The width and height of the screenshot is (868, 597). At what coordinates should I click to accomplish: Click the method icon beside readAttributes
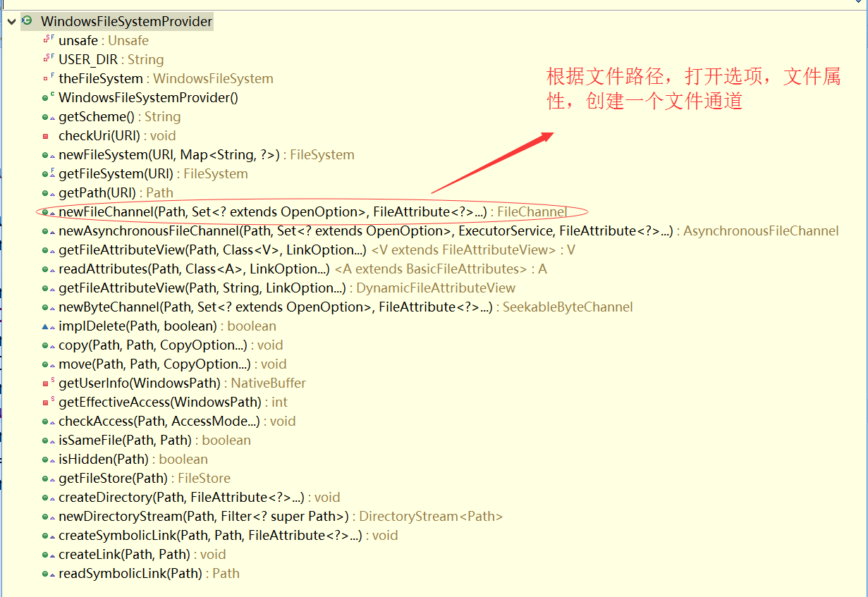tap(48, 269)
